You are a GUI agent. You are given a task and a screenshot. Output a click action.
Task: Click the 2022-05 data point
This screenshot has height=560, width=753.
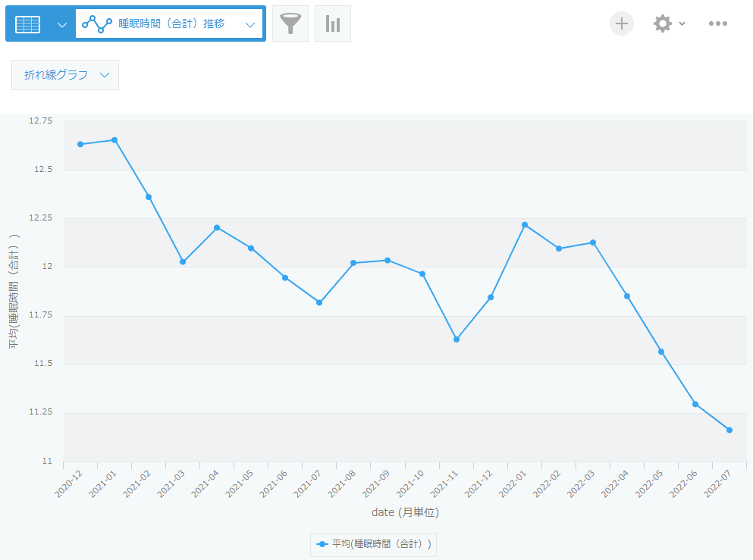click(660, 352)
